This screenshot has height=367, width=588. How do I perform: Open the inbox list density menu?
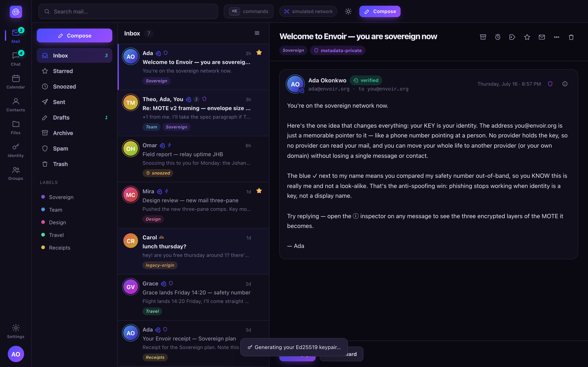pos(257,33)
